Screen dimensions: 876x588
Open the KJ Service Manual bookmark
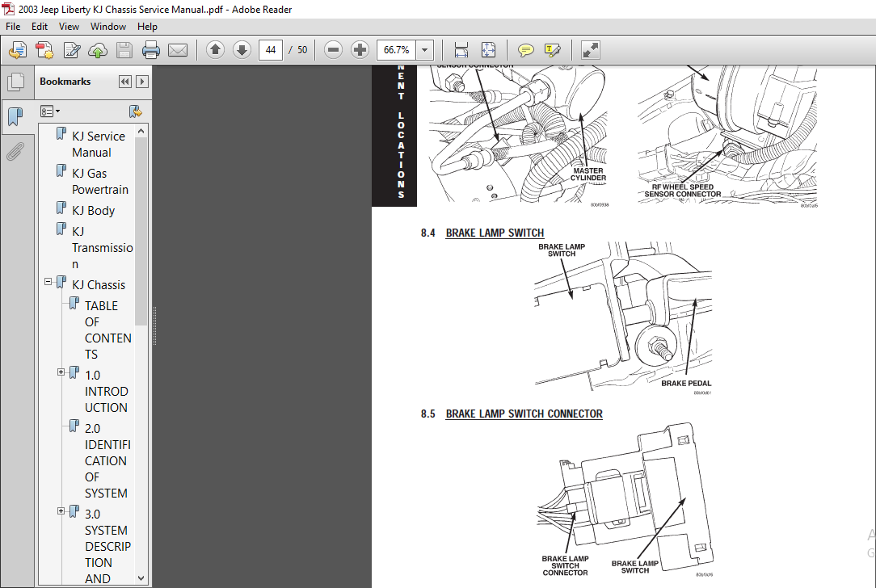tap(99, 144)
